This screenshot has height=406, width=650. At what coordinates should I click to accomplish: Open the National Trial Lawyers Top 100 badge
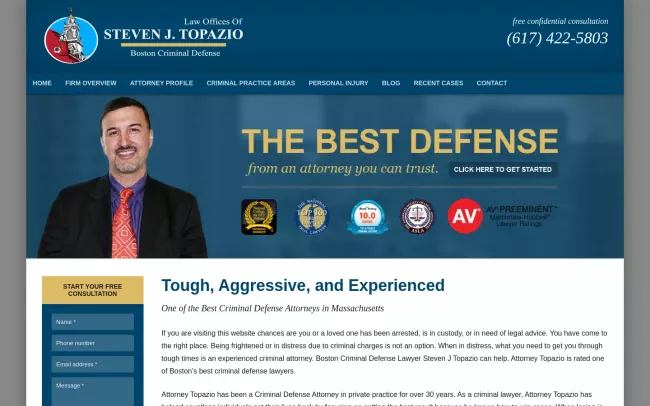(x=311, y=216)
